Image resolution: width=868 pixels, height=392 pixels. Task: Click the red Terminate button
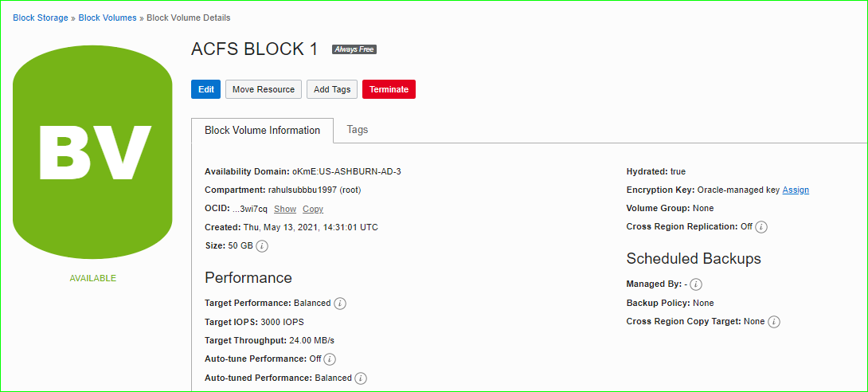[x=389, y=89]
